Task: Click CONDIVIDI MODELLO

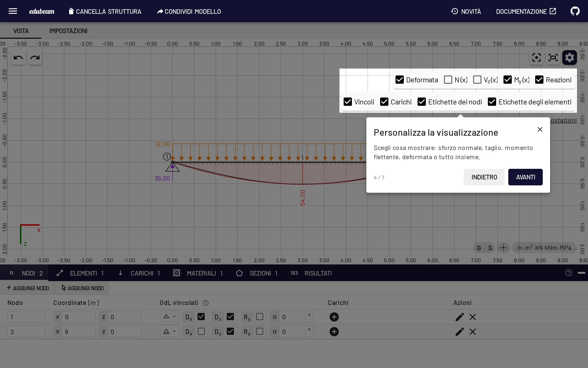Action: click(189, 11)
